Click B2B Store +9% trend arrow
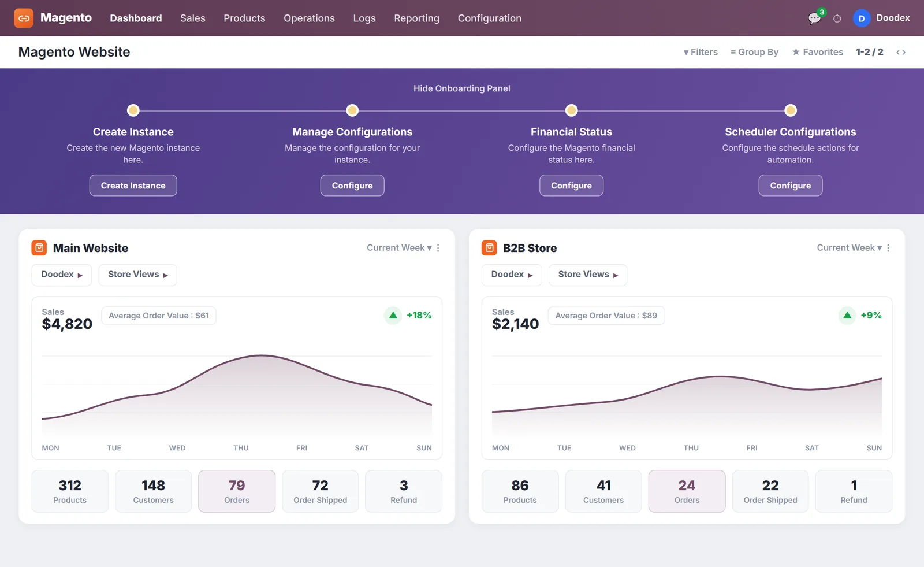This screenshot has height=567, width=924. coord(847,316)
